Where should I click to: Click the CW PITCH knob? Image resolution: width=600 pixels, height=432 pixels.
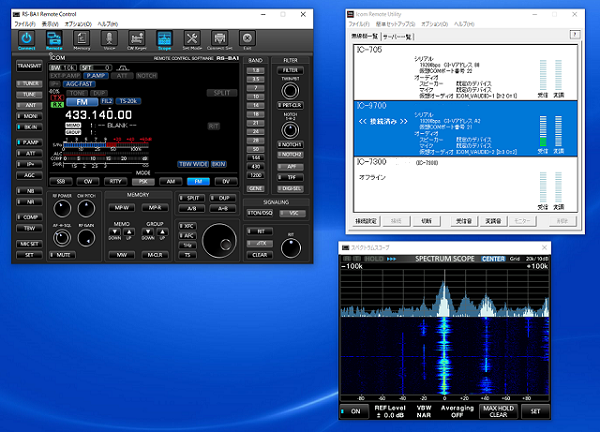86,209
